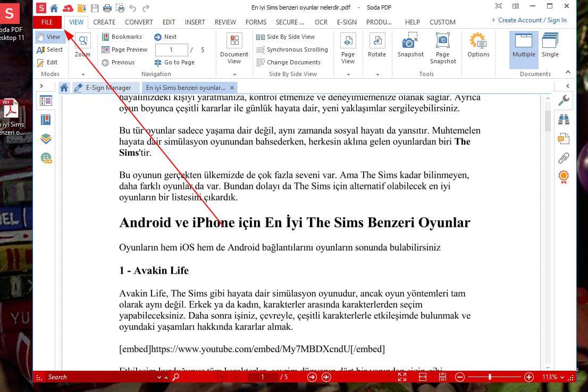Collapse the ribbon with the chevron

pos(568,72)
